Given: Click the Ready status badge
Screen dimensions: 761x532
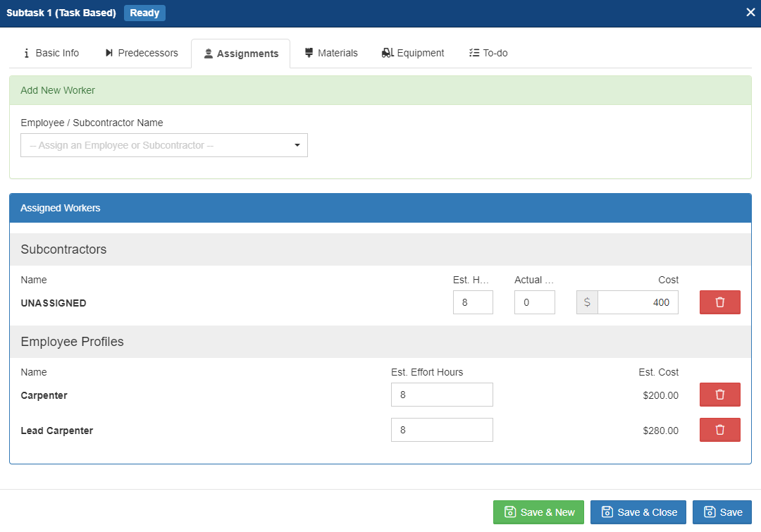Looking at the screenshot, I should pos(144,13).
